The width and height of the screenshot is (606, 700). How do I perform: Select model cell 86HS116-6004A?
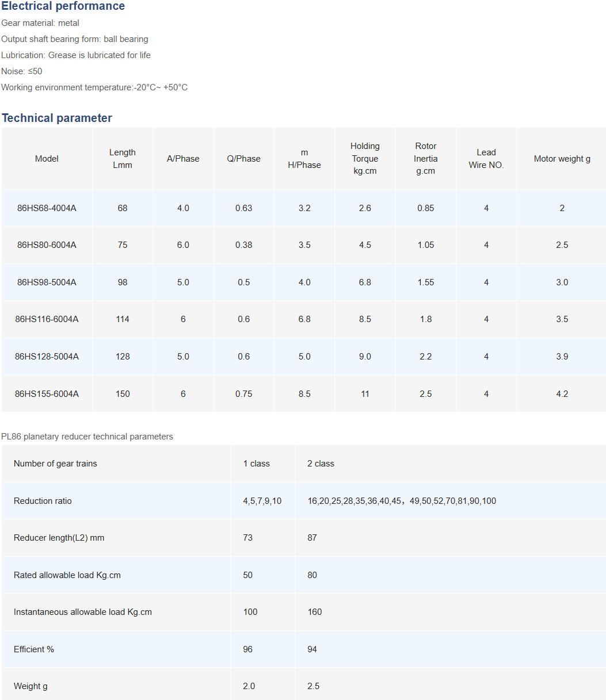47,319
